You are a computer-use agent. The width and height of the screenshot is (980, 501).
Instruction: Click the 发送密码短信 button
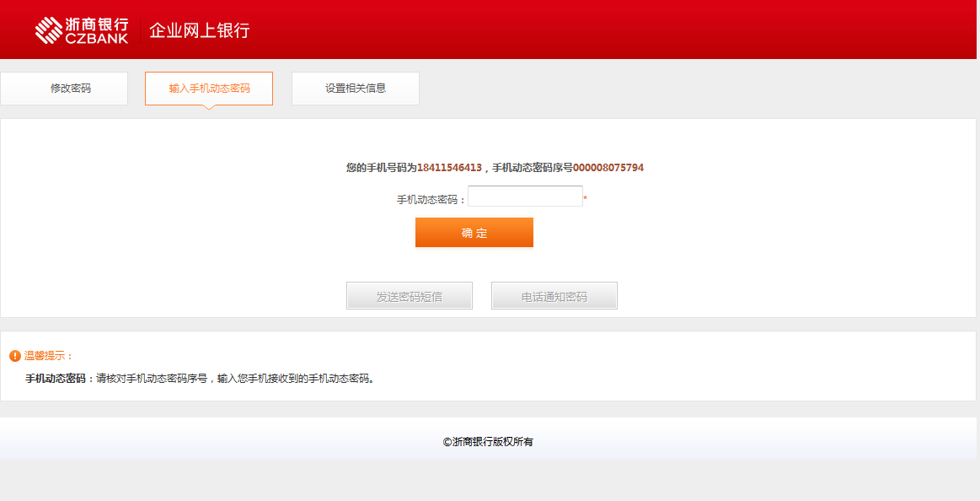pyautogui.click(x=410, y=296)
